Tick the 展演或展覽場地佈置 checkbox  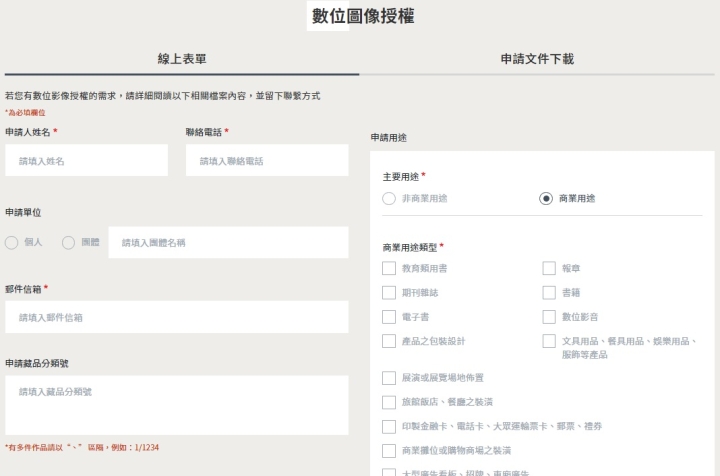(x=389, y=378)
